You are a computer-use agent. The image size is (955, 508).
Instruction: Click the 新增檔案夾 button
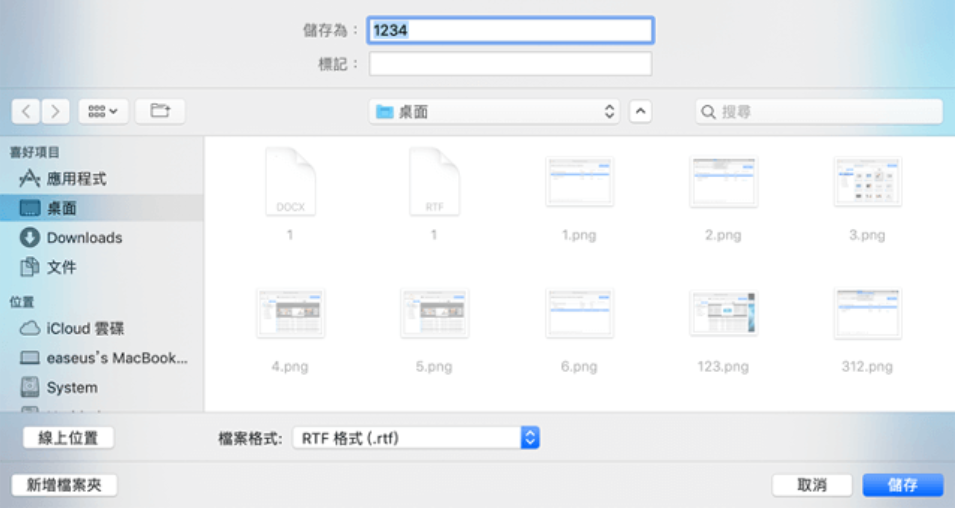point(64,485)
